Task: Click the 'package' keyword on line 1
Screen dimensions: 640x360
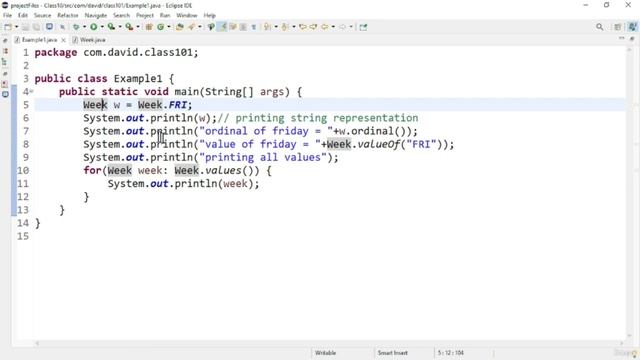Action: pyautogui.click(x=56, y=53)
